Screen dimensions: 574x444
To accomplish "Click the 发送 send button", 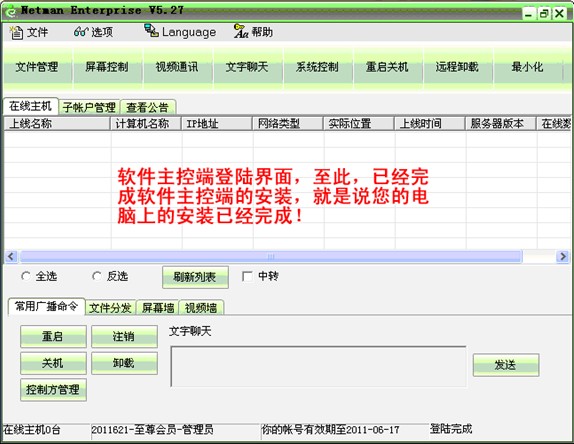I will click(506, 365).
